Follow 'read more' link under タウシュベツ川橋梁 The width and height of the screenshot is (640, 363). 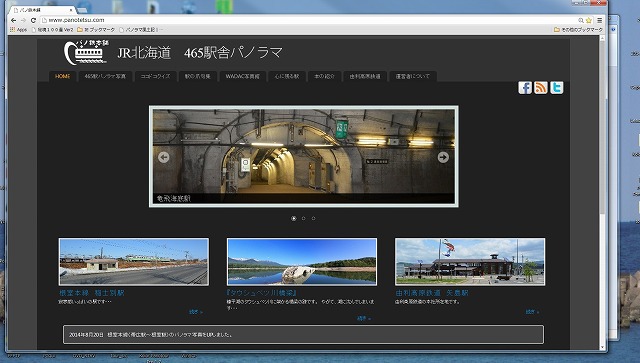point(364,318)
